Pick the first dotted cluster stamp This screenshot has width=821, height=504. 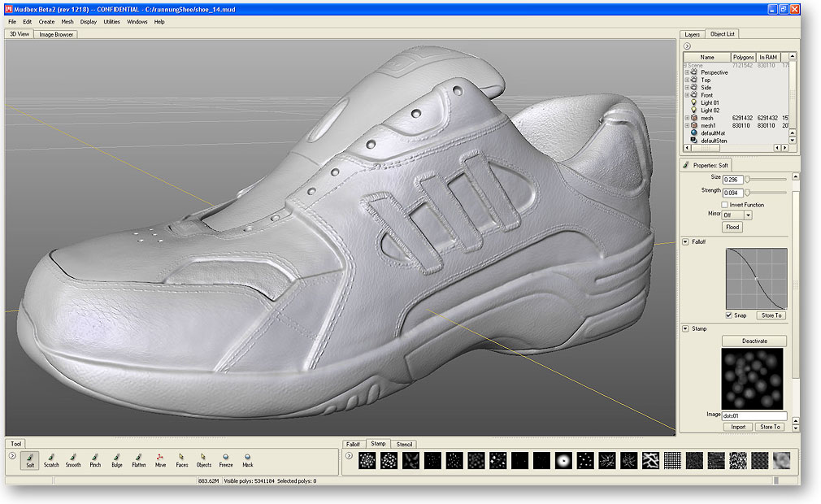367,461
